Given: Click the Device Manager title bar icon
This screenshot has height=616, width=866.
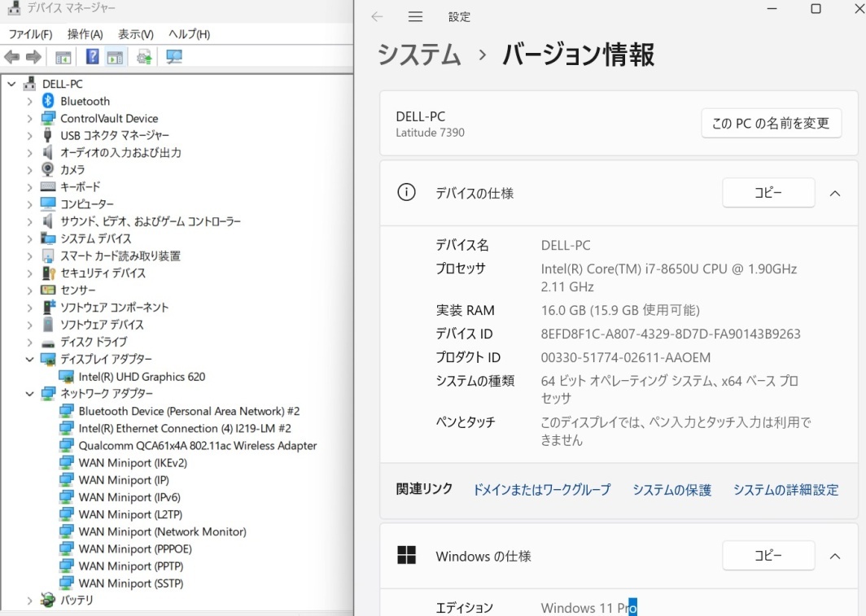Looking at the screenshot, I should (14, 7).
